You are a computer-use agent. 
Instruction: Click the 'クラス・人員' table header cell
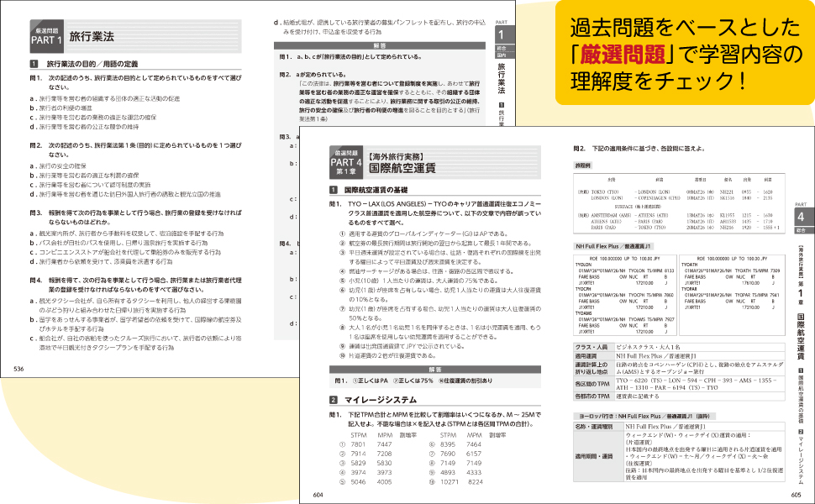[x=593, y=347]
